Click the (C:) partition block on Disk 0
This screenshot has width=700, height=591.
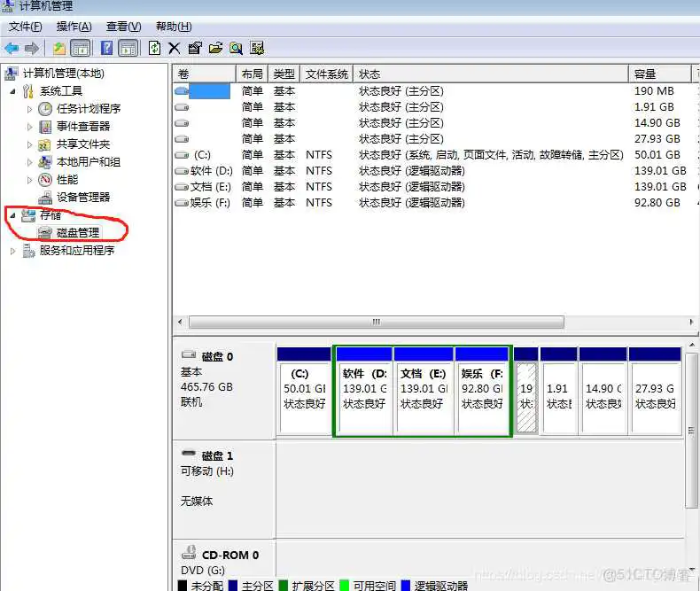coord(304,391)
